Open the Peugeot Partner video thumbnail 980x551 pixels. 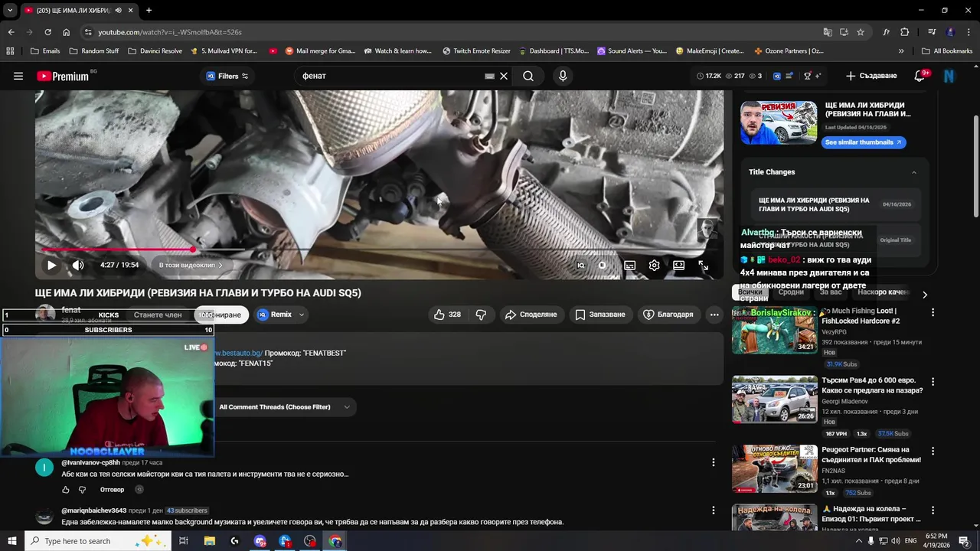pyautogui.click(x=775, y=468)
